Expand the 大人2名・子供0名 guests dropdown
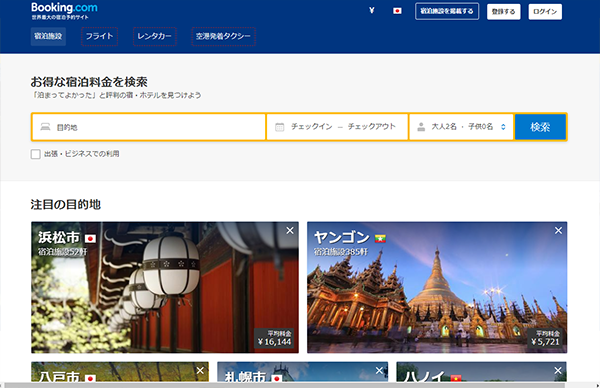Viewport: 600px width, 388px height. (461, 127)
